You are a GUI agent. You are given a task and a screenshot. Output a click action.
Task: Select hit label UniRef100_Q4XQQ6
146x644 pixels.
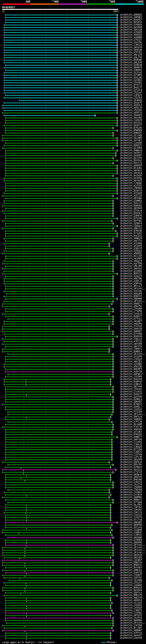click(131, 538)
